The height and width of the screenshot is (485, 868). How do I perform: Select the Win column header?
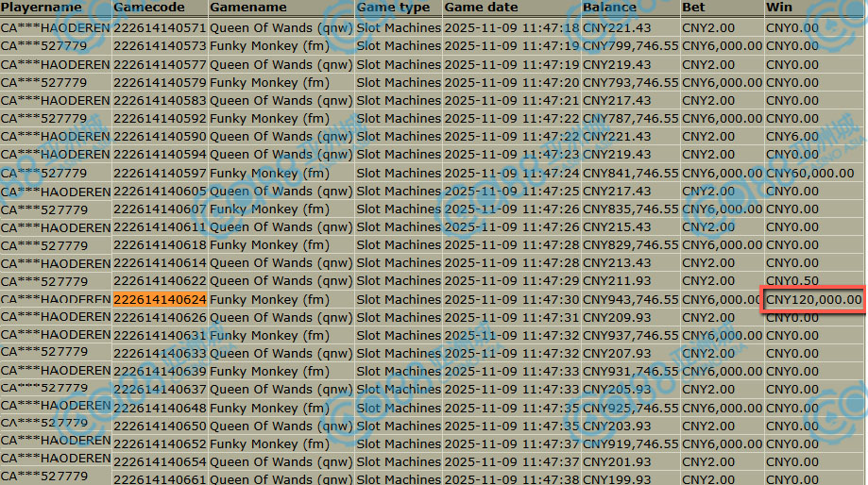pyautogui.click(x=778, y=8)
